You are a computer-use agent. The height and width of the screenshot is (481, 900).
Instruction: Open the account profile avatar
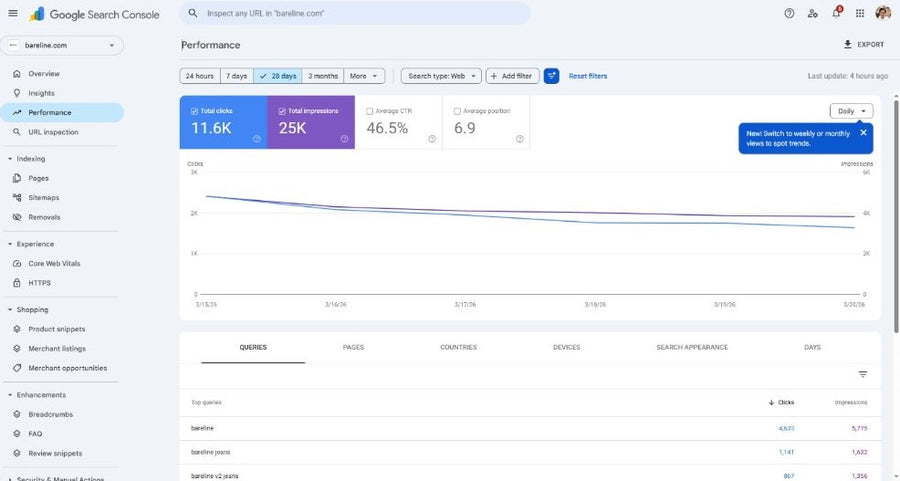883,13
